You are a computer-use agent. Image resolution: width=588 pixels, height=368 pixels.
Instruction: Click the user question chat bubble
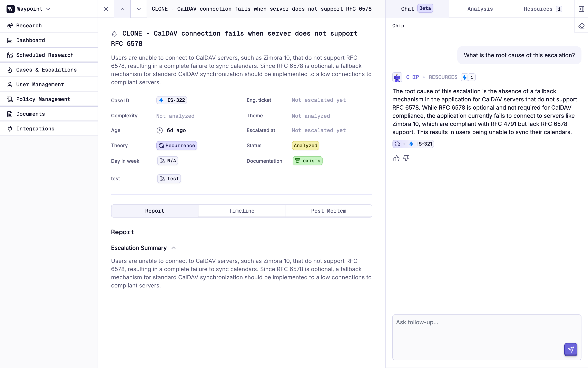point(519,55)
